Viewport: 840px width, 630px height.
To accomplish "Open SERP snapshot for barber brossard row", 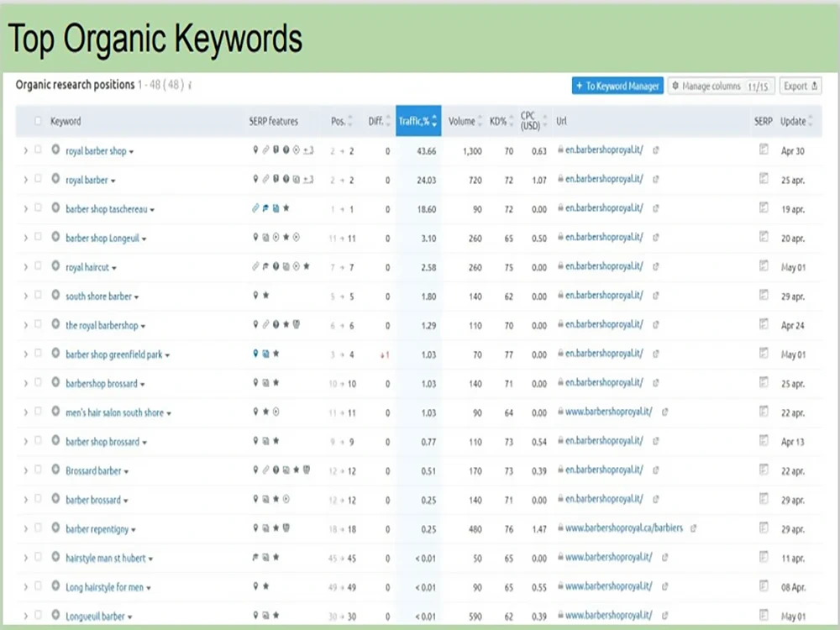I will pos(764,499).
